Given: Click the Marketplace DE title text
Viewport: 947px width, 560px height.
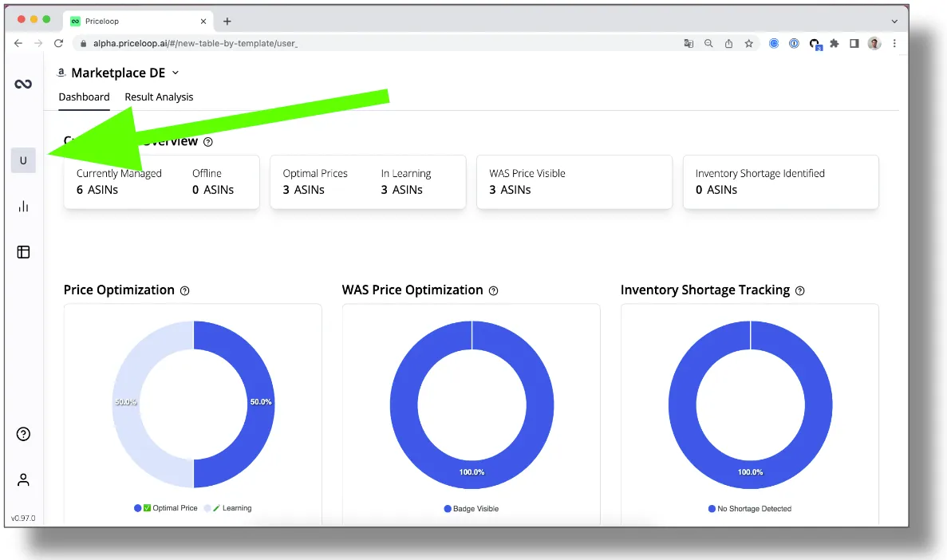Looking at the screenshot, I should [118, 73].
